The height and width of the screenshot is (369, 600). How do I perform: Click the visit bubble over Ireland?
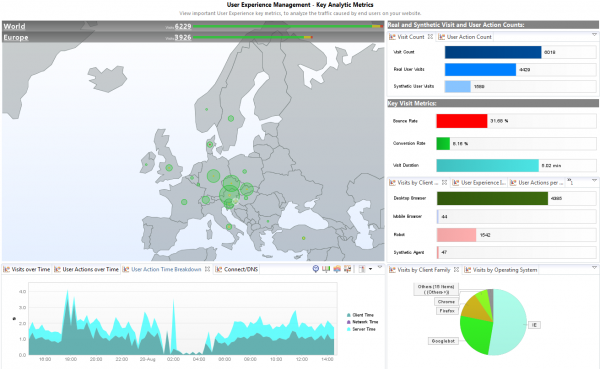146,165
